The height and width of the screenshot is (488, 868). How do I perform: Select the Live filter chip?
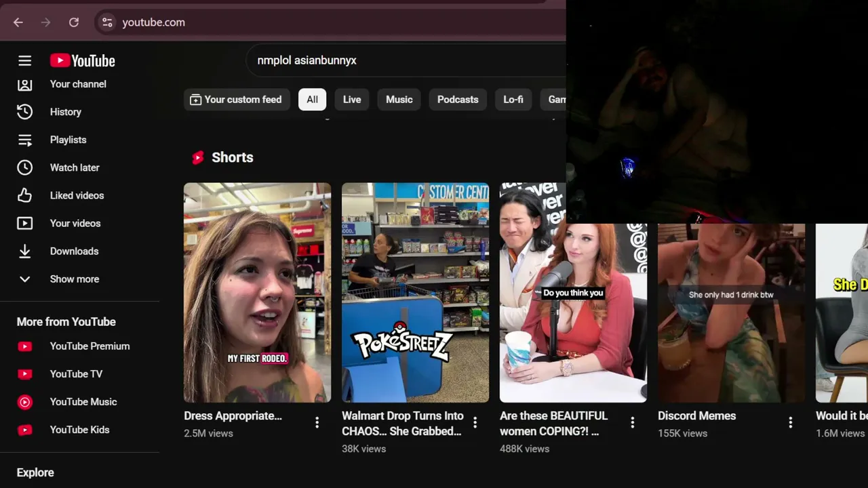click(352, 100)
